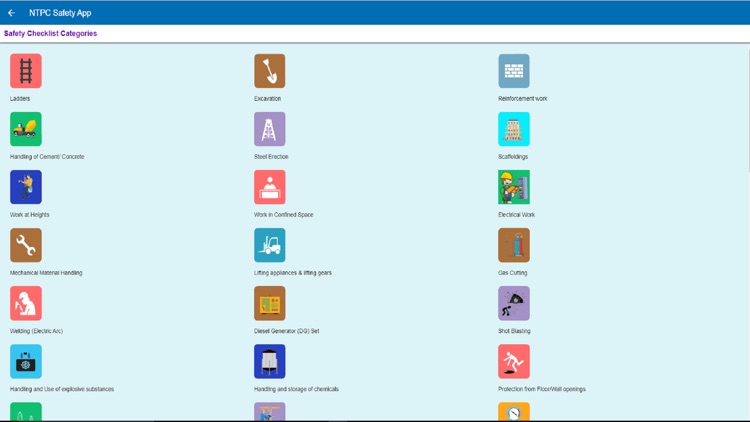Open Mechanical Material Handling wrench icon

click(x=26, y=245)
